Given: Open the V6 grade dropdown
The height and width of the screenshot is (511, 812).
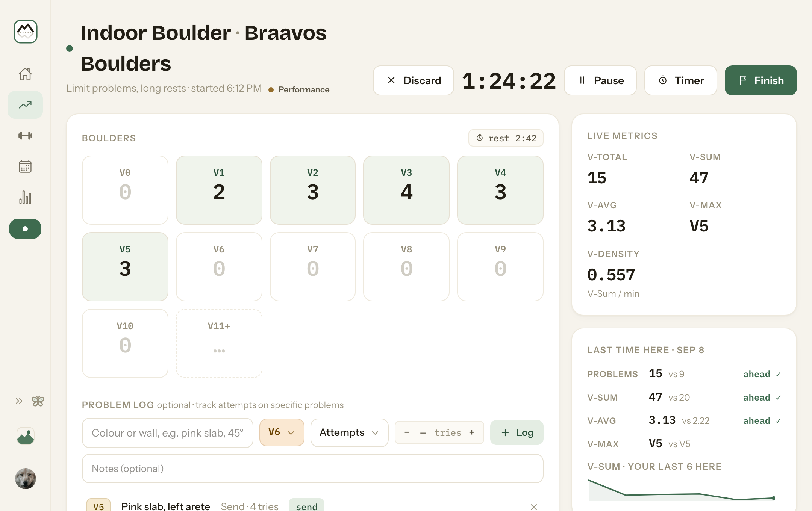Looking at the screenshot, I should click(x=282, y=432).
